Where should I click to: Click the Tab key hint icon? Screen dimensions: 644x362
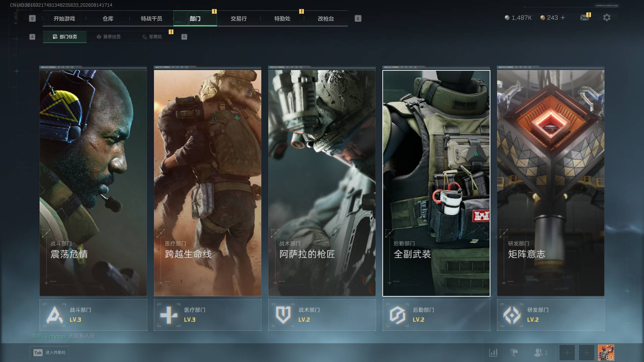[38, 353]
